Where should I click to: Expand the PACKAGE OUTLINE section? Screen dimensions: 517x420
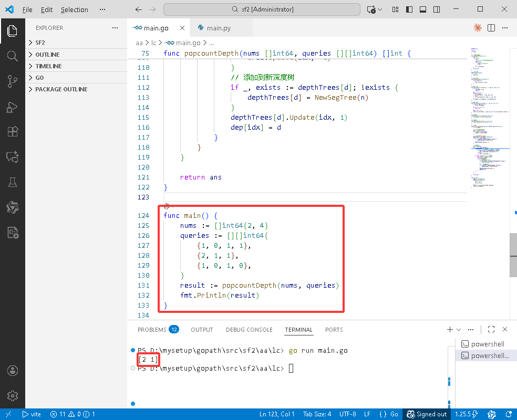pyautogui.click(x=76, y=89)
